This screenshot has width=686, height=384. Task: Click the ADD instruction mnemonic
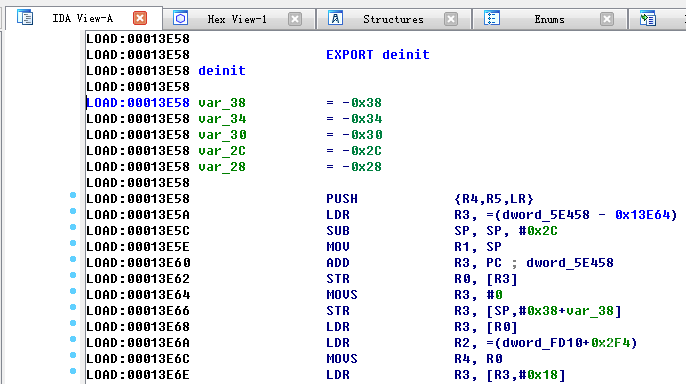(338, 263)
